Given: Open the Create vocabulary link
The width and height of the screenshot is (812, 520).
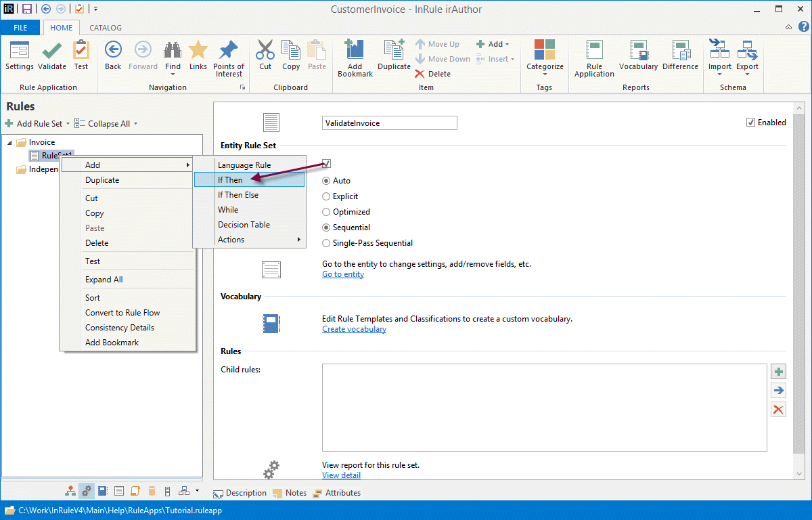Looking at the screenshot, I should click(x=354, y=329).
